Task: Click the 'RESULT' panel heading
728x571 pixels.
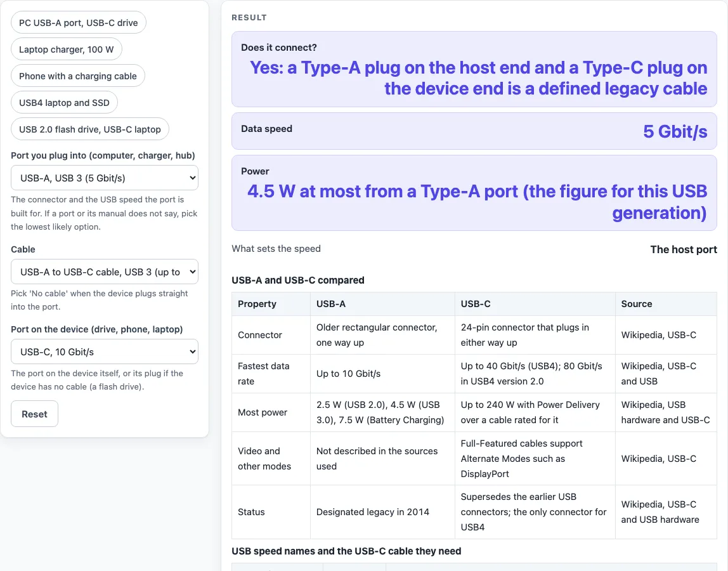Action: [249, 18]
